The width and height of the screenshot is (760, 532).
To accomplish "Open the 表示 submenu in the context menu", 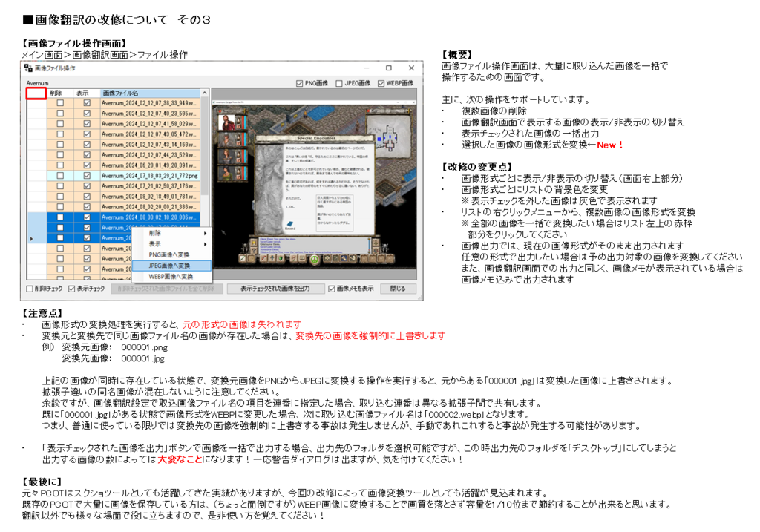I will 172,244.
